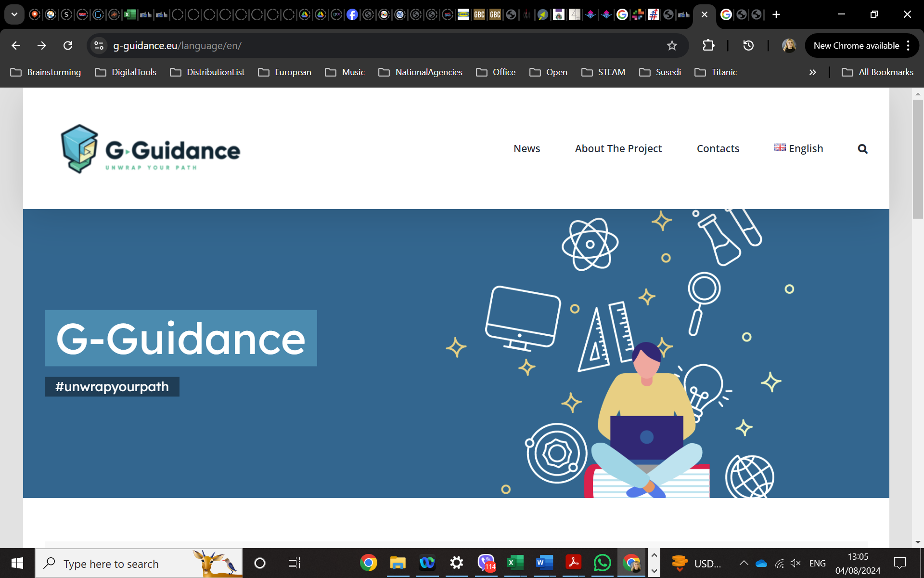Open File Explorer from the taskbar

tap(398, 563)
